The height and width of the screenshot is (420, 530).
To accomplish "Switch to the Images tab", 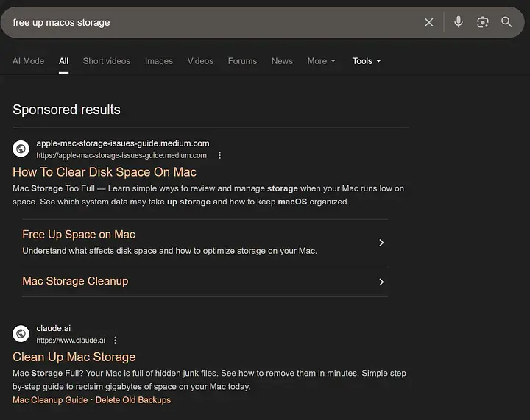I will coord(158,61).
